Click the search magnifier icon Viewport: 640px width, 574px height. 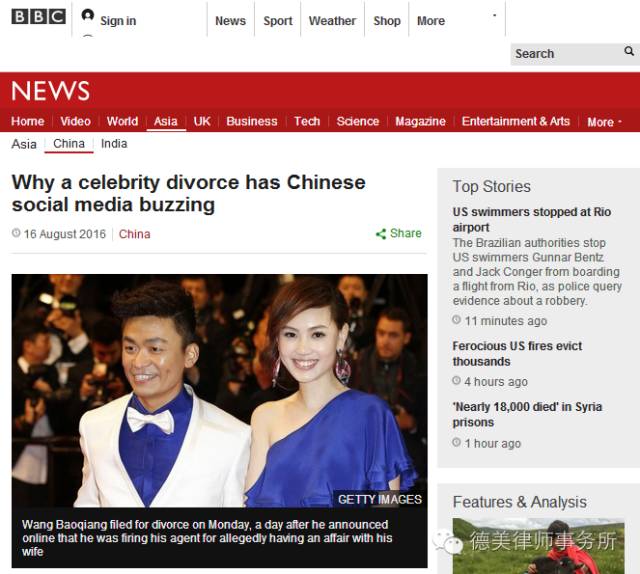(629, 53)
